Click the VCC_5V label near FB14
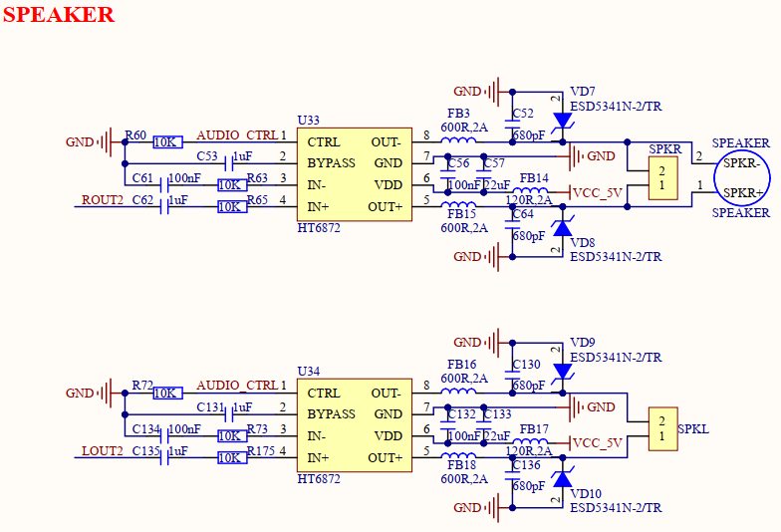 [599, 192]
